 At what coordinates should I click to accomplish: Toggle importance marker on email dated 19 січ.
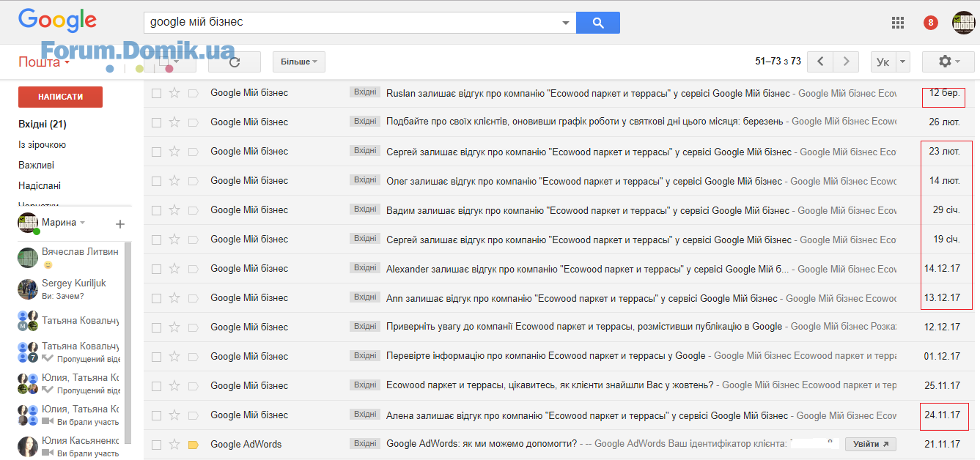(194, 240)
